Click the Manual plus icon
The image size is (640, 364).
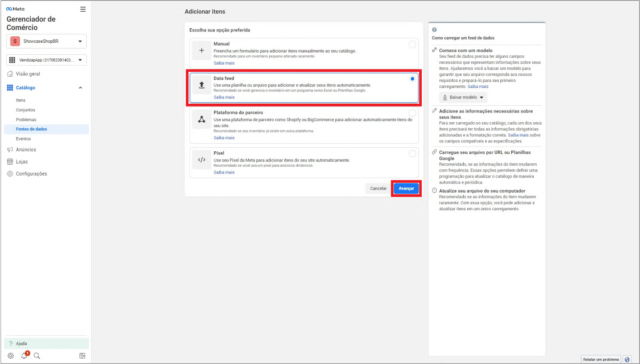202,50
